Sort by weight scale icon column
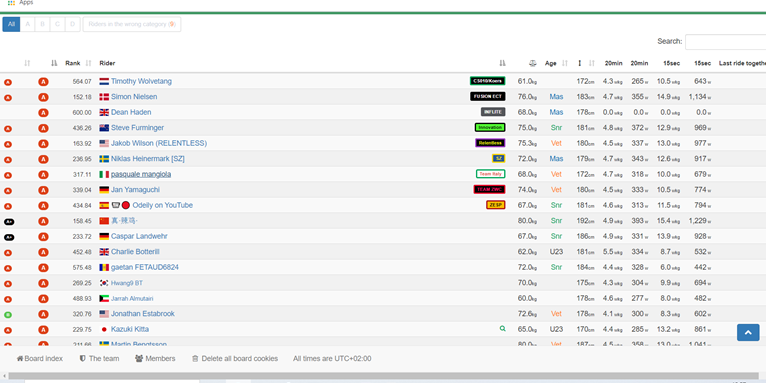Screen dimensions: 766x383 point(532,63)
